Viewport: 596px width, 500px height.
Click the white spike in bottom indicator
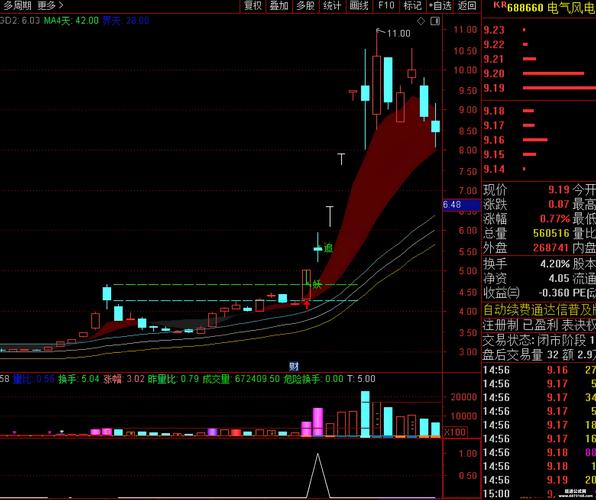coord(318,475)
